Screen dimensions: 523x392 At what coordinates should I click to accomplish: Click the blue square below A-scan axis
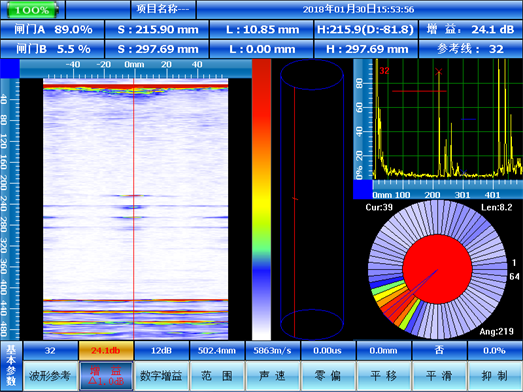(363, 189)
